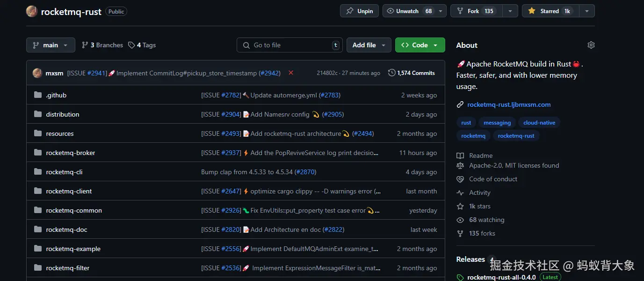644x281 pixels.
Task: Open Activity from the About sidebar
Action: (479, 192)
